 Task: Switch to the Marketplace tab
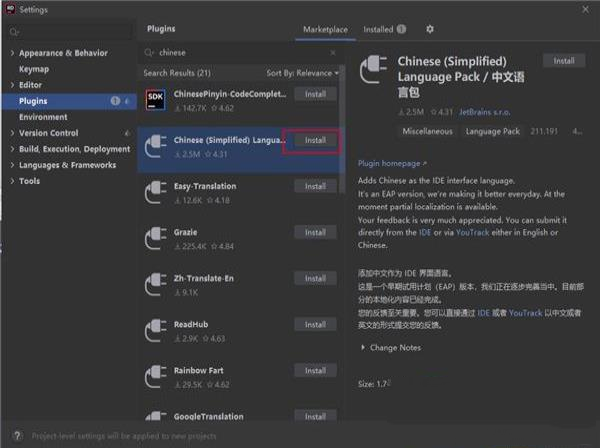click(x=327, y=30)
